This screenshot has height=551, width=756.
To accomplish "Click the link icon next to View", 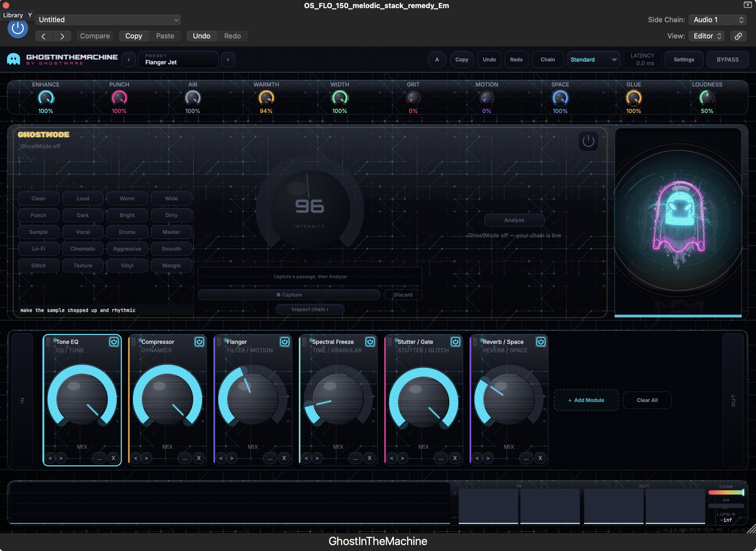I will tap(738, 36).
